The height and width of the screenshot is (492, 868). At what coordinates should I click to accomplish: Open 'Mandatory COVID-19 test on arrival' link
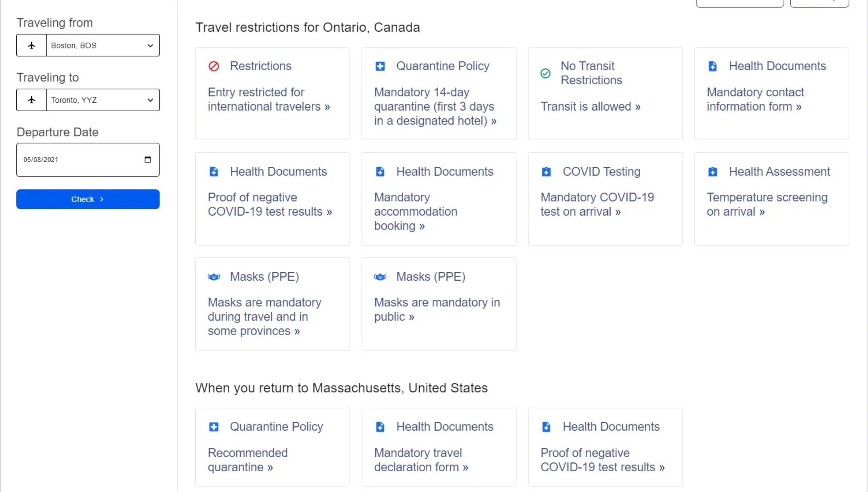(x=597, y=205)
